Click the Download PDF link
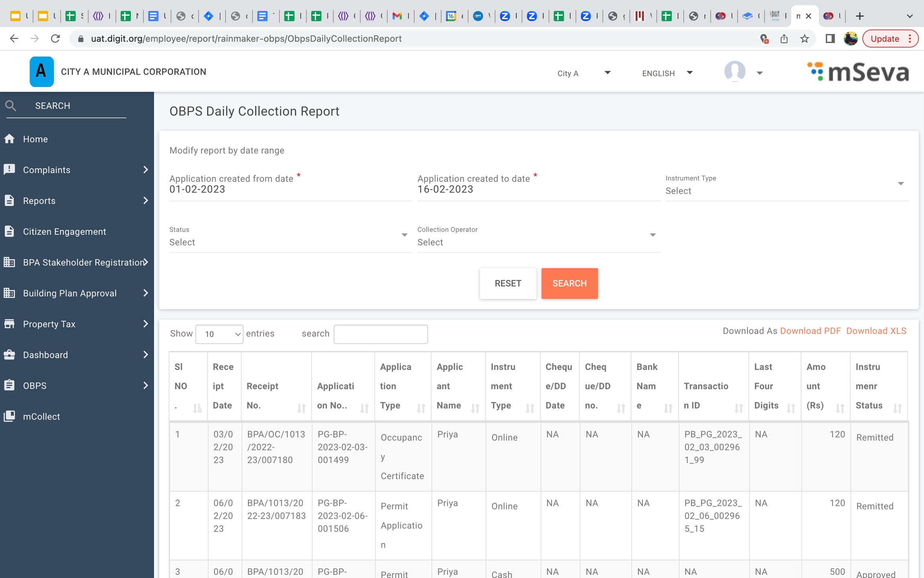The height and width of the screenshot is (578, 924). click(810, 331)
